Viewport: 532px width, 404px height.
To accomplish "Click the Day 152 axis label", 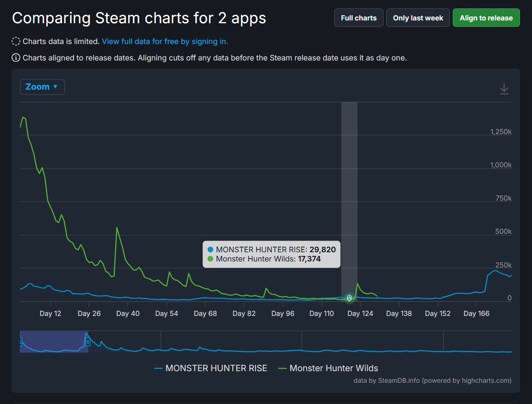I will 438,314.
